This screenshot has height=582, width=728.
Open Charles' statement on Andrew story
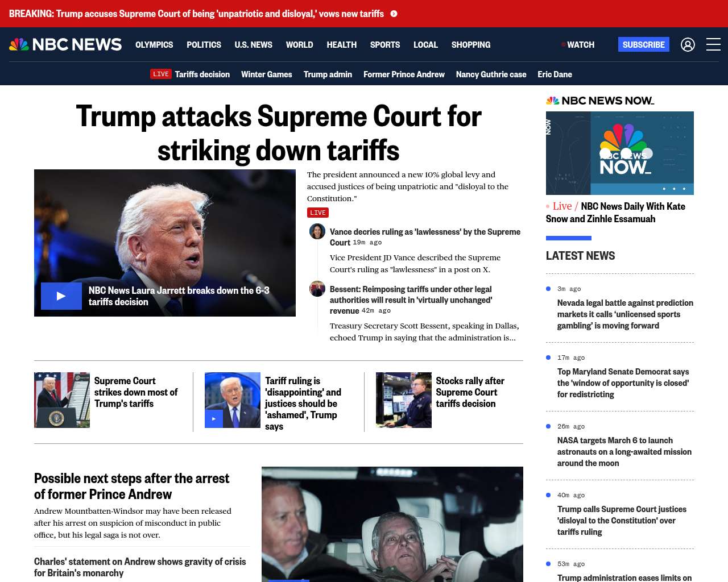coord(140,567)
